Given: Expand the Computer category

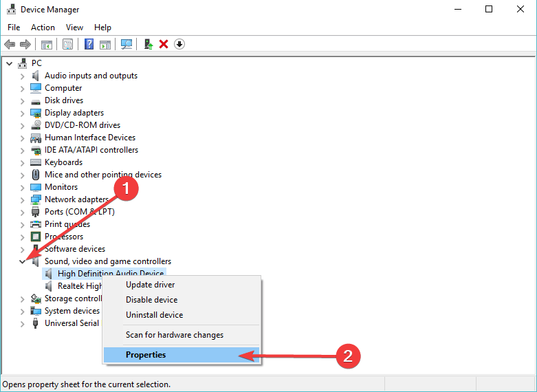Looking at the screenshot, I should pyautogui.click(x=22, y=89).
